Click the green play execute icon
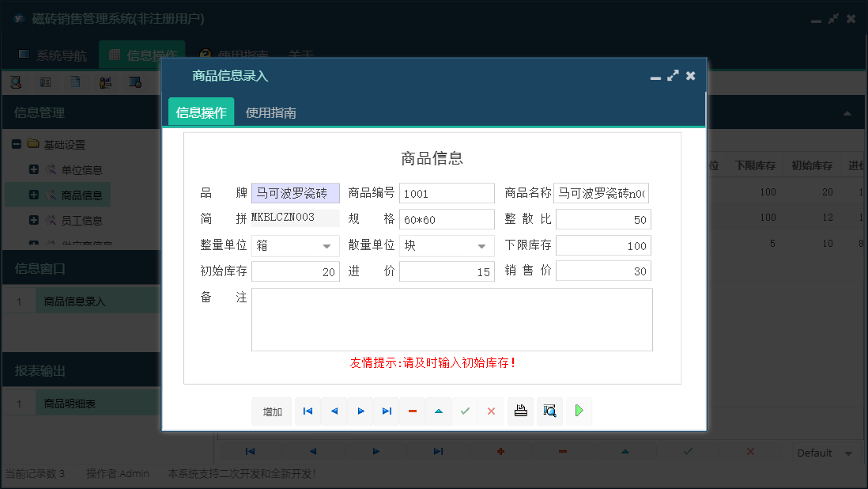Viewport: 868px width, 489px height. click(x=578, y=411)
